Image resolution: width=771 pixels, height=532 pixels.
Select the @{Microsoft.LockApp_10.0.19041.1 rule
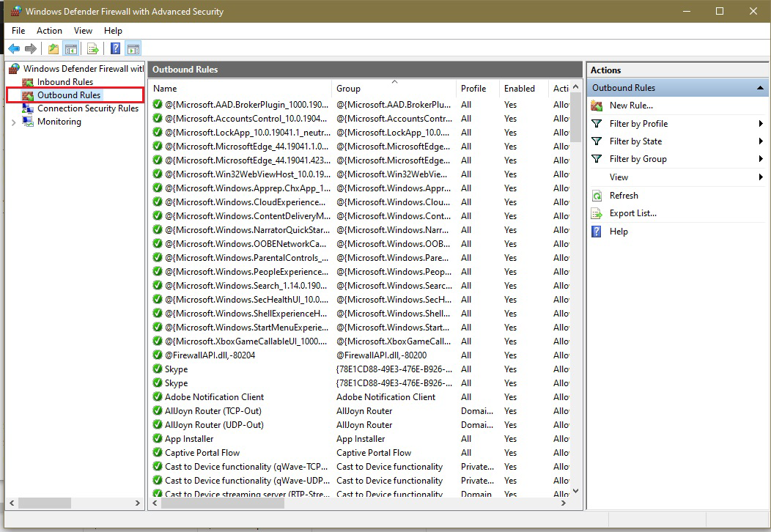coord(360,132)
